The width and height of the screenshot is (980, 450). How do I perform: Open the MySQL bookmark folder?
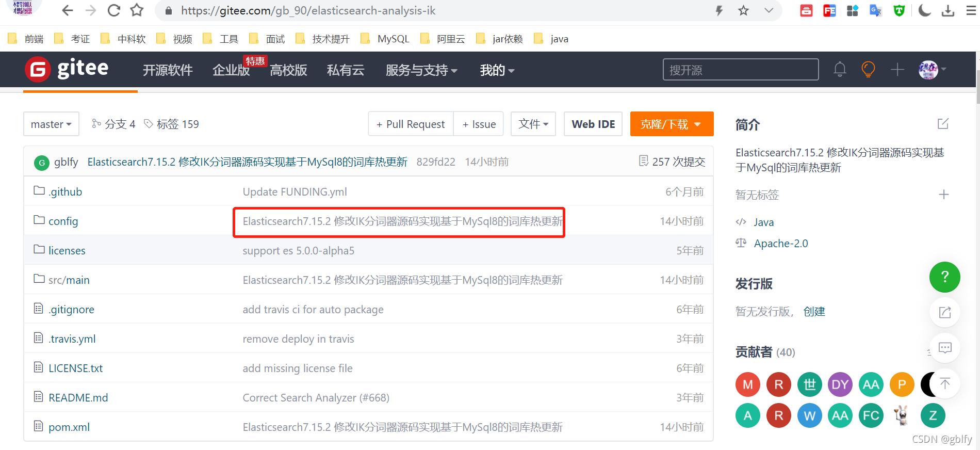click(x=385, y=39)
